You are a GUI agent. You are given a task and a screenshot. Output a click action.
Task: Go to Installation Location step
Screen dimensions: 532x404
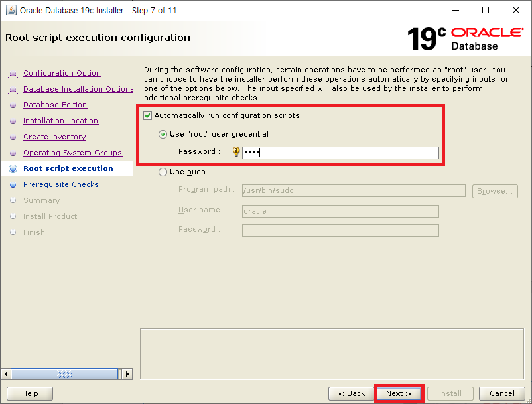click(x=61, y=121)
